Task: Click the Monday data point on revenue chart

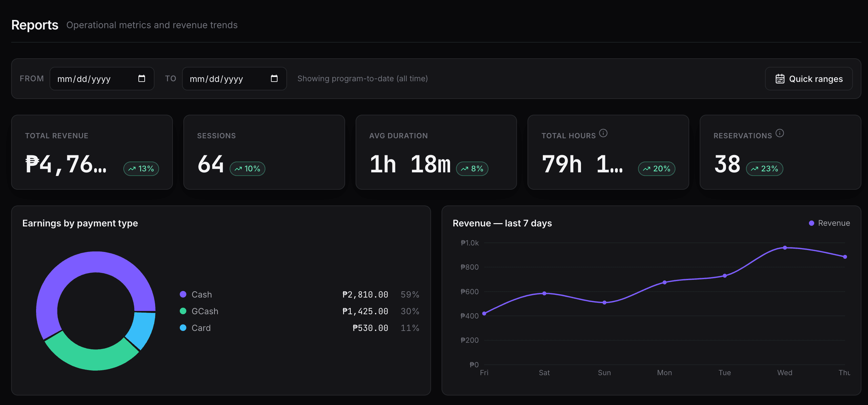Action: tap(665, 282)
